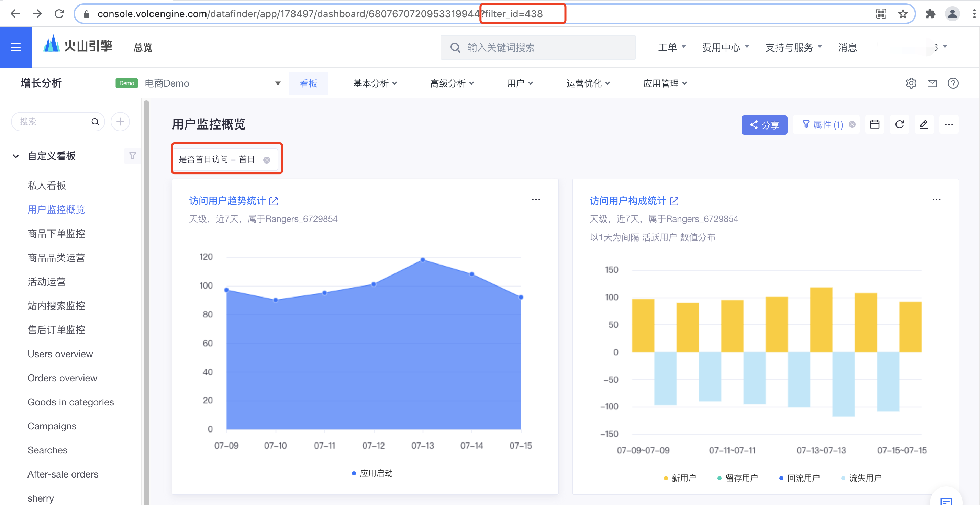
Task: Select the 看板 tab
Action: click(x=308, y=83)
